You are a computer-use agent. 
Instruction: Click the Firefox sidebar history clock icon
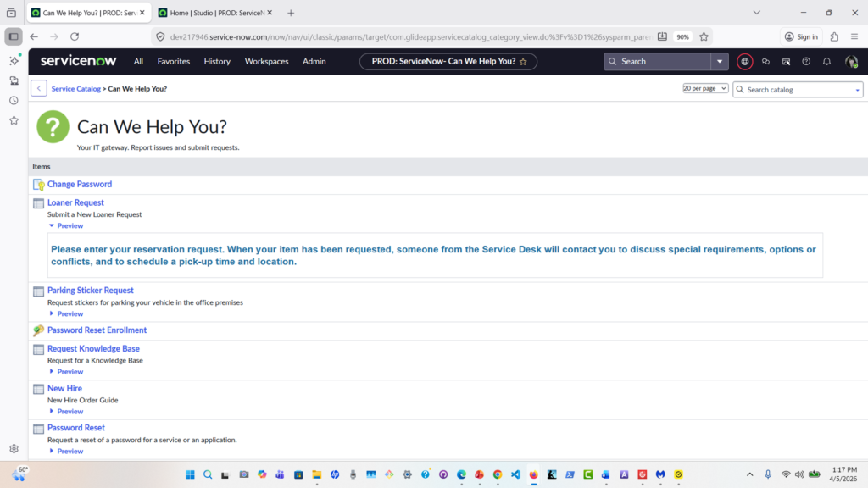pos(14,101)
